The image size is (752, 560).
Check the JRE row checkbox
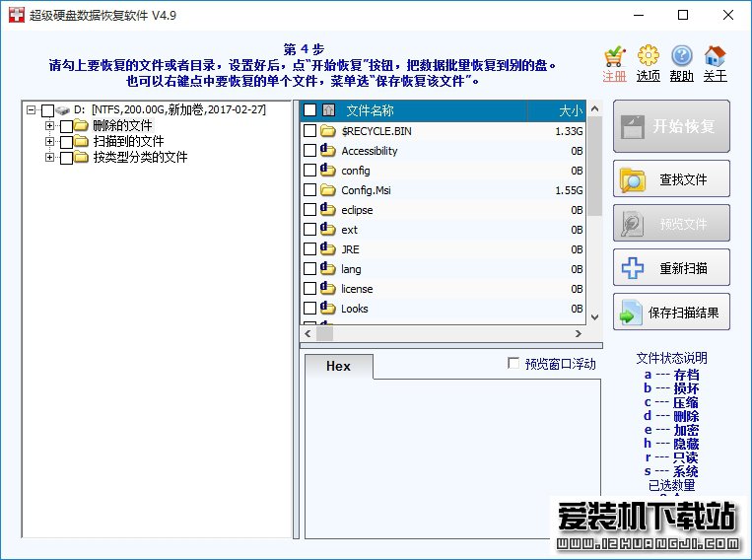pos(309,248)
